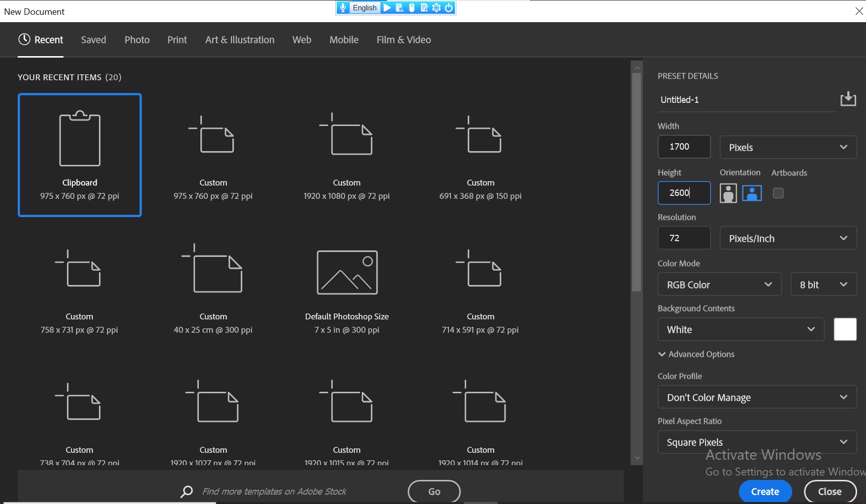Screen dimensions: 866x504
Task: Open the Pixels/Inch resolution units dropdown
Action: [788, 238]
